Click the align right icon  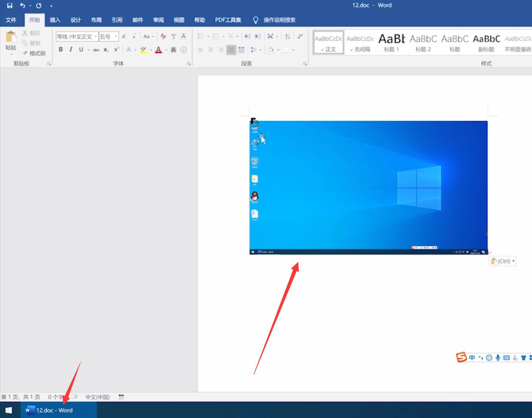(x=221, y=50)
